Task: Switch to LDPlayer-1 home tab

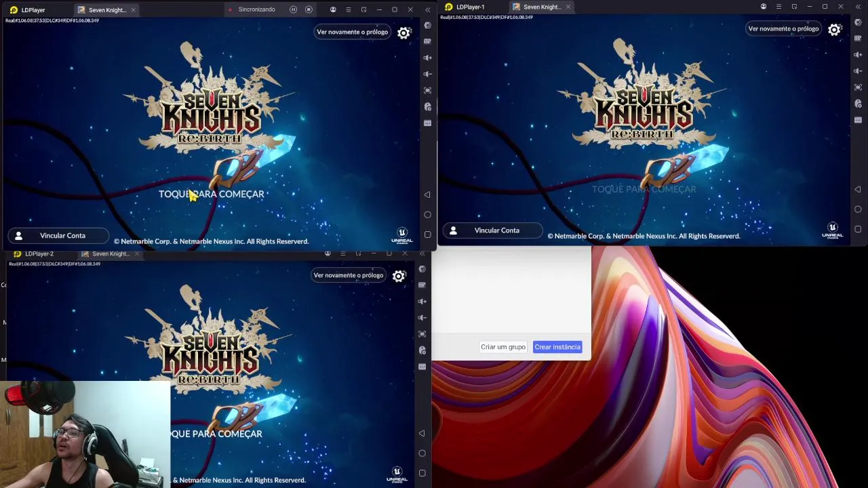Action: (465, 7)
